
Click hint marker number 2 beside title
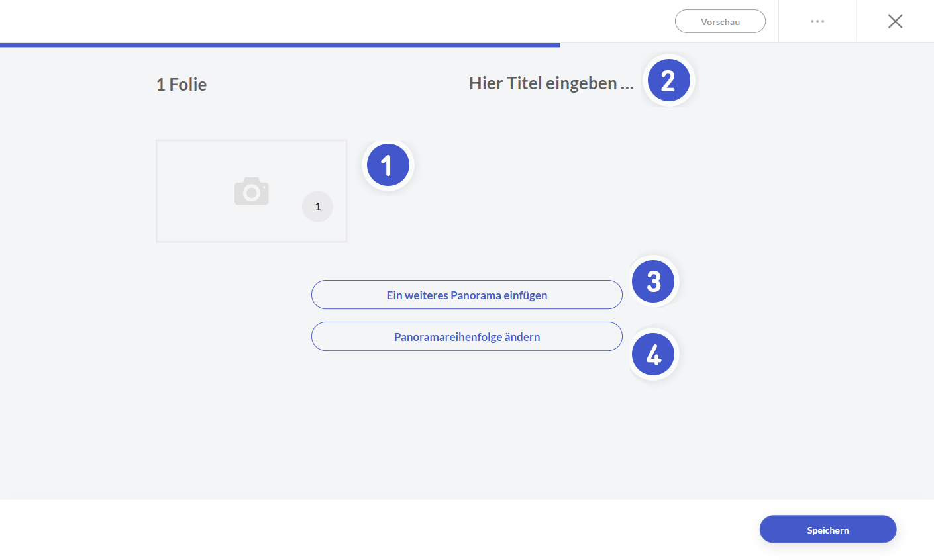(x=668, y=81)
